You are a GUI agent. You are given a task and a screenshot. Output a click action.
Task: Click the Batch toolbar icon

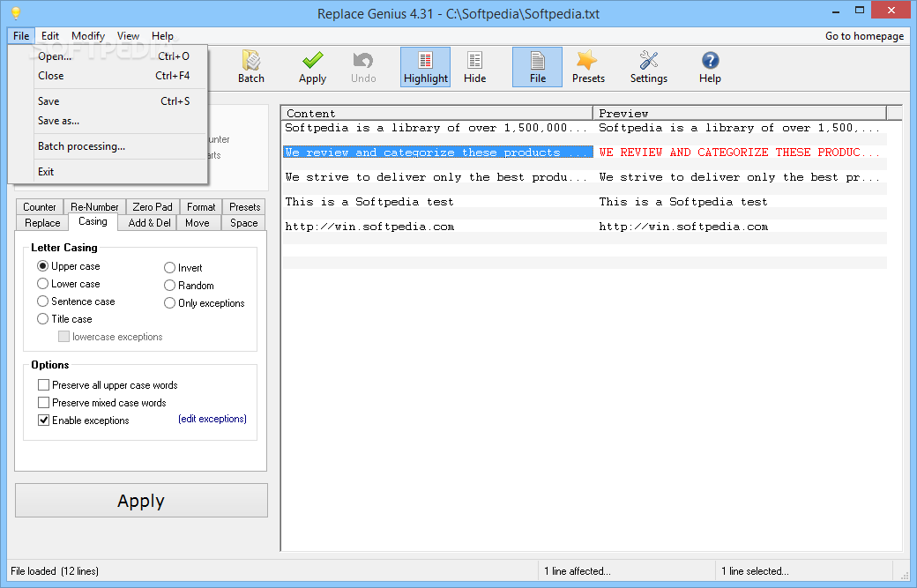coord(251,67)
